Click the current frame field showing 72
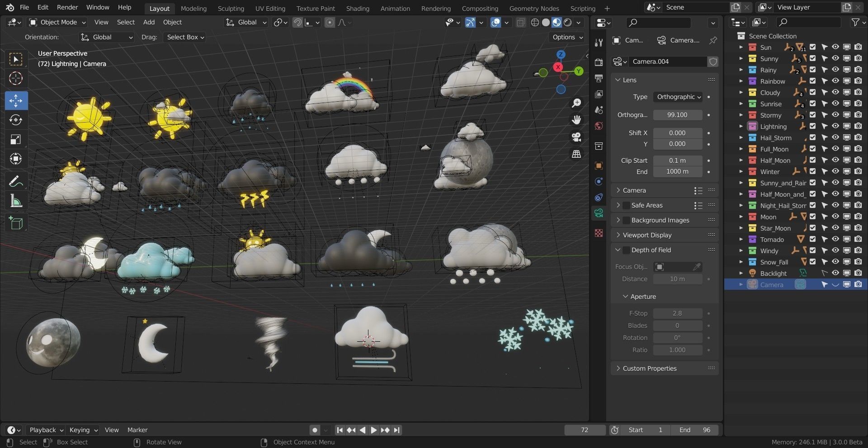 [585, 430]
